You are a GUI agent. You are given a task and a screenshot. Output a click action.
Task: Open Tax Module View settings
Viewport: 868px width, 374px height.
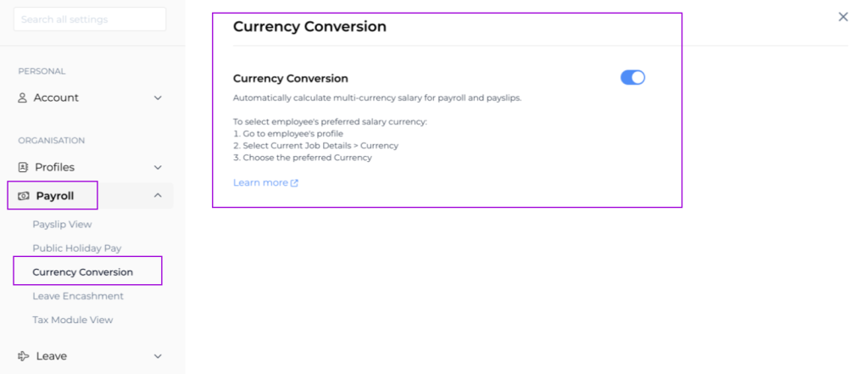(x=73, y=320)
